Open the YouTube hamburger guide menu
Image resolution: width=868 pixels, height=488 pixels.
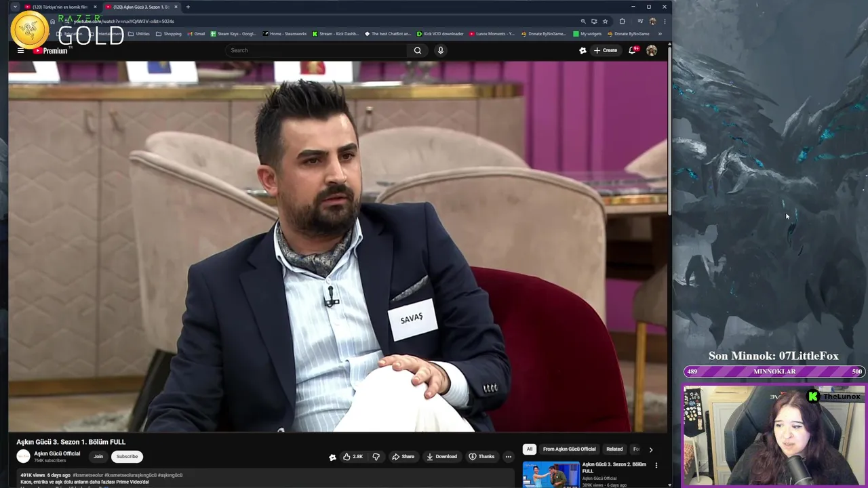click(20, 50)
